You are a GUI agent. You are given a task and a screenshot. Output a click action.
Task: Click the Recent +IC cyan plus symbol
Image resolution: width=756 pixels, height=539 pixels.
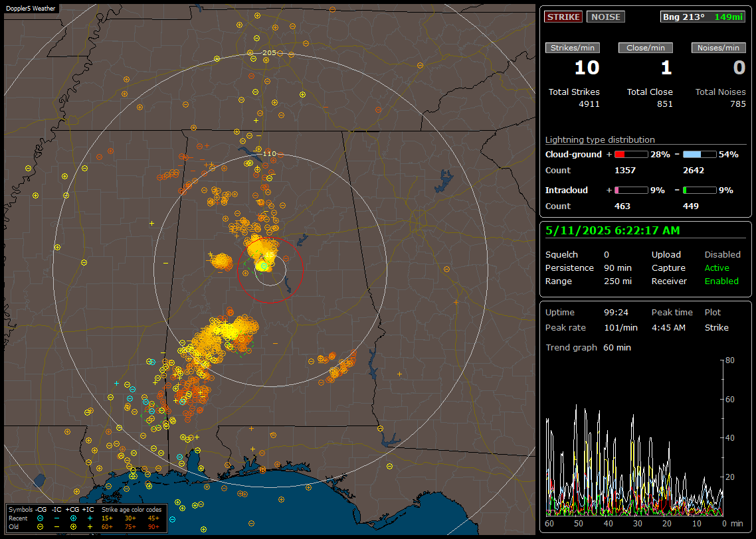point(90,518)
